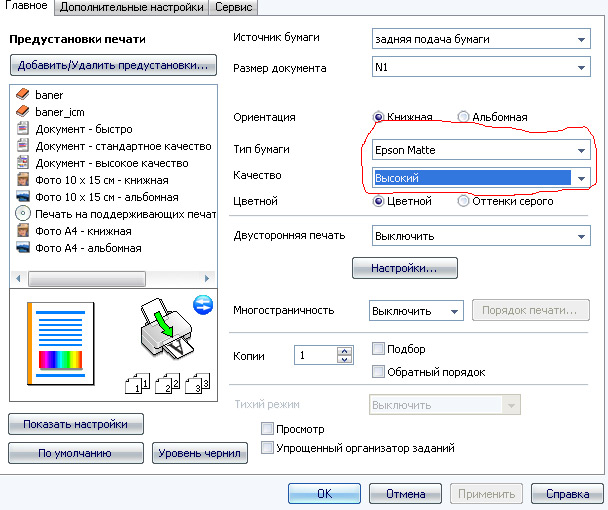Viewport: 608px width, 510px height.
Task: Open Размер документа dropdown showing N1
Action: pos(481,67)
